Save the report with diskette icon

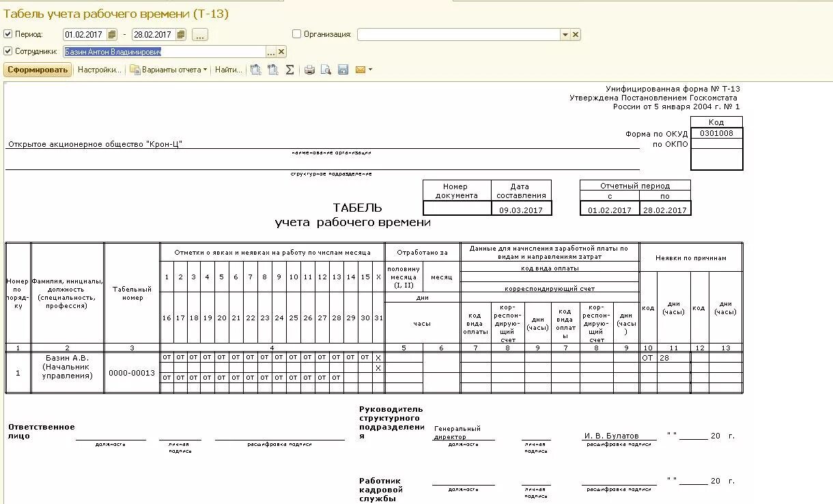point(343,70)
